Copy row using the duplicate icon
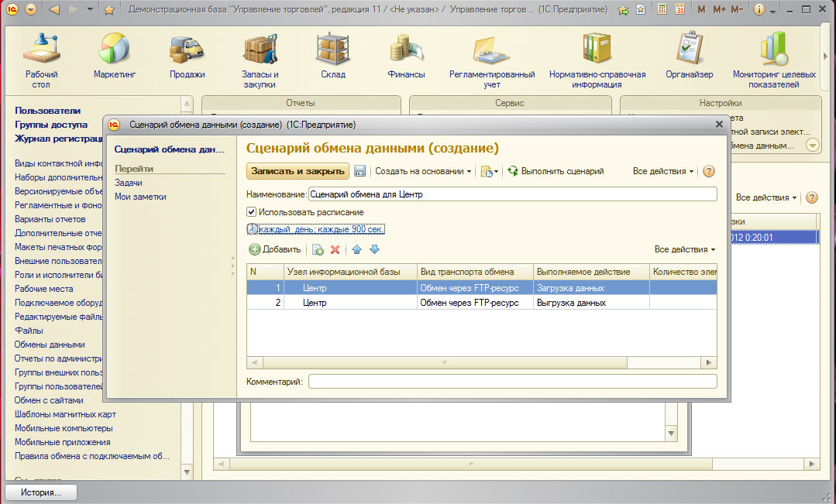The height and width of the screenshot is (504, 836). click(x=318, y=249)
